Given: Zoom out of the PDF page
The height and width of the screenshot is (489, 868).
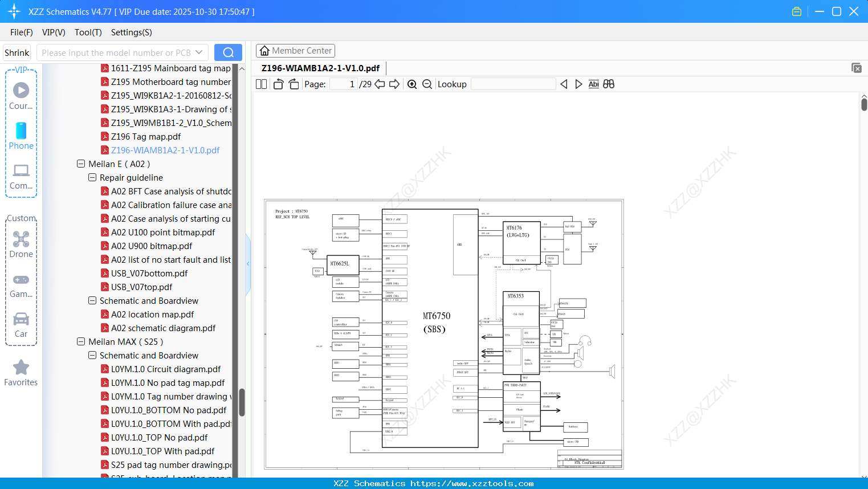Looking at the screenshot, I should (x=427, y=84).
